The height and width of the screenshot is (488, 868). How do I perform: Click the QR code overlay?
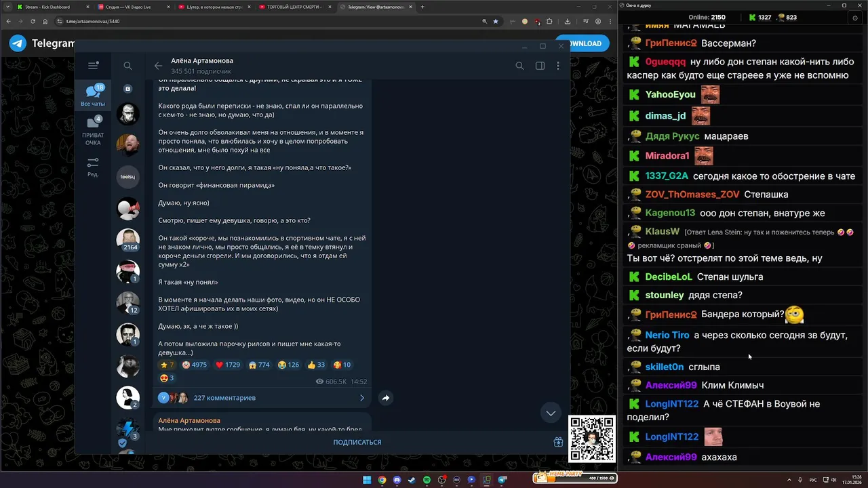[x=592, y=439]
